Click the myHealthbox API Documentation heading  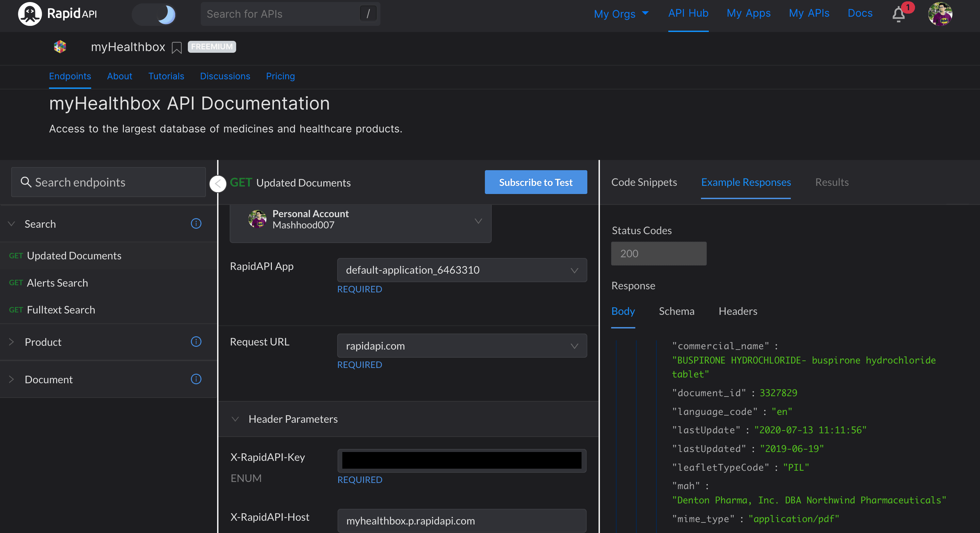coord(190,103)
